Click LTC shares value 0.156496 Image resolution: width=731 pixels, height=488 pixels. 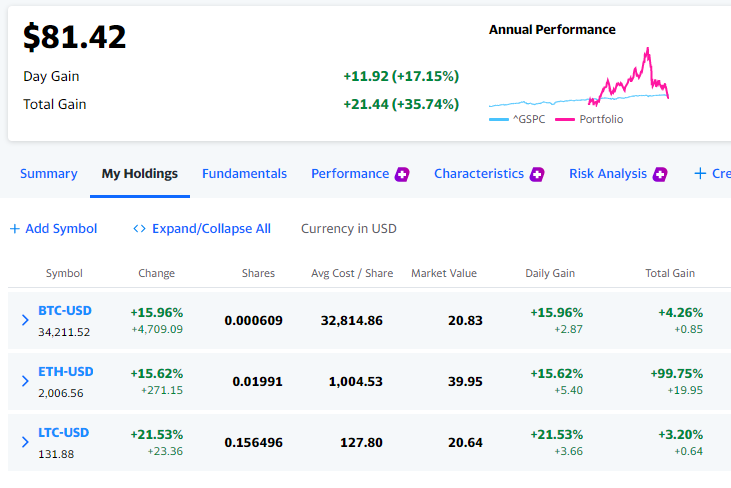click(253, 443)
